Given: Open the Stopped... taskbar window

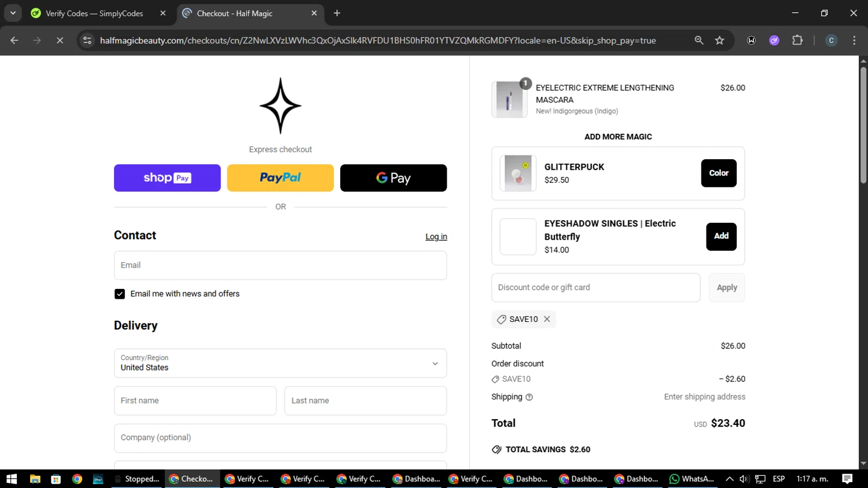Looking at the screenshot, I should 137,479.
